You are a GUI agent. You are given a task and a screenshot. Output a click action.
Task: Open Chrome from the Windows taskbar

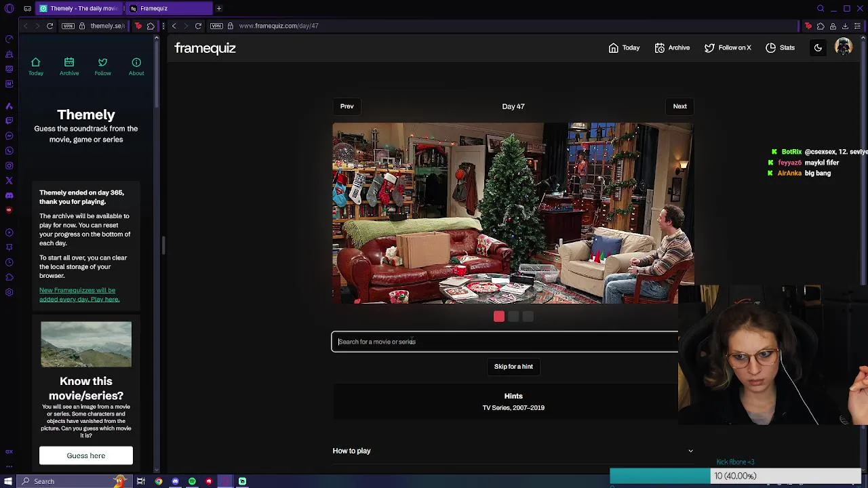pyautogui.click(x=159, y=481)
